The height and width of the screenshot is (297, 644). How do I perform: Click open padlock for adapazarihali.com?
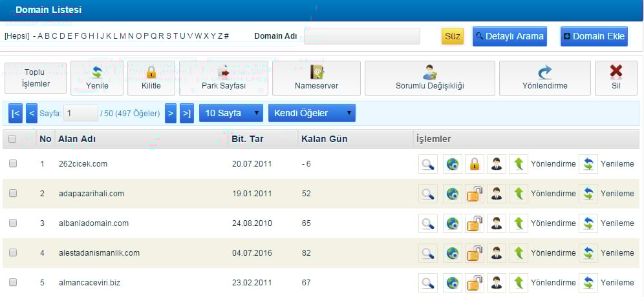pos(475,194)
